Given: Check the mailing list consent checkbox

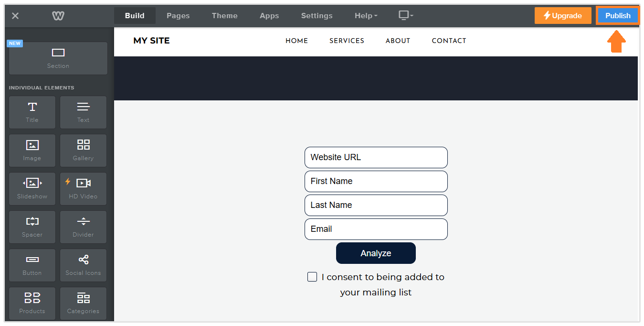Looking at the screenshot, I should [x=312, y=277].
